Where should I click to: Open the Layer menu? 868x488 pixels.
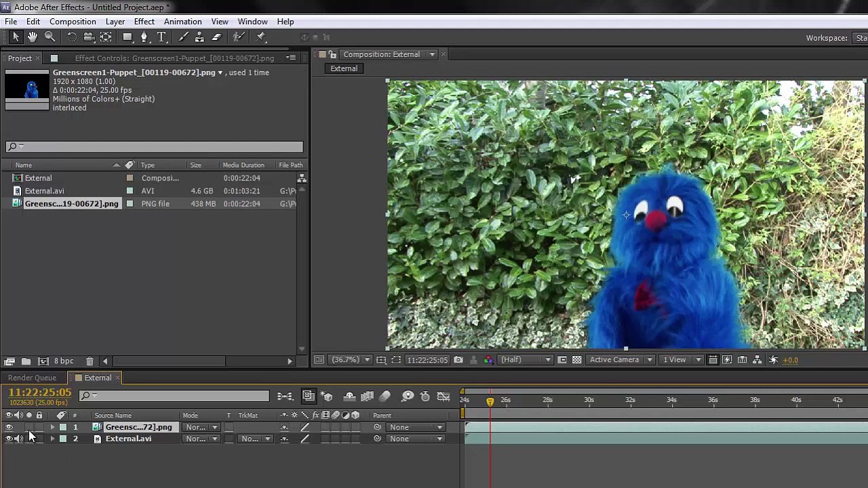click(115, 22)
